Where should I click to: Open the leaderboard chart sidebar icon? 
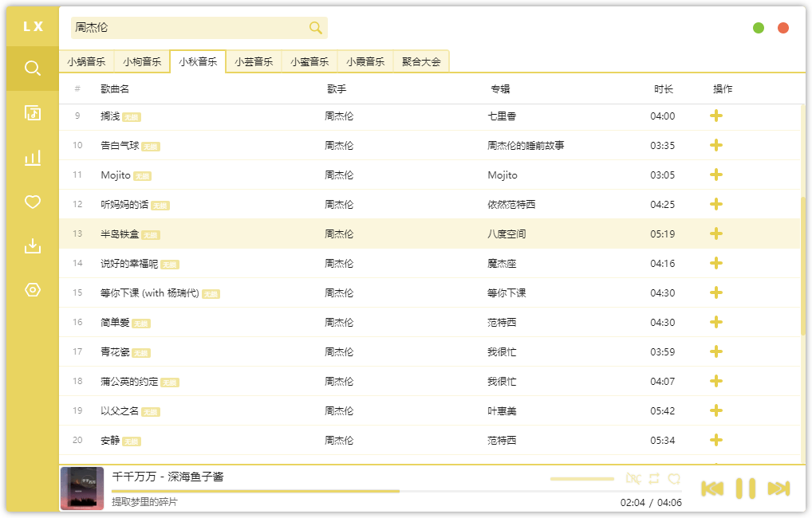pyautogui.click(x=32, y=158)
